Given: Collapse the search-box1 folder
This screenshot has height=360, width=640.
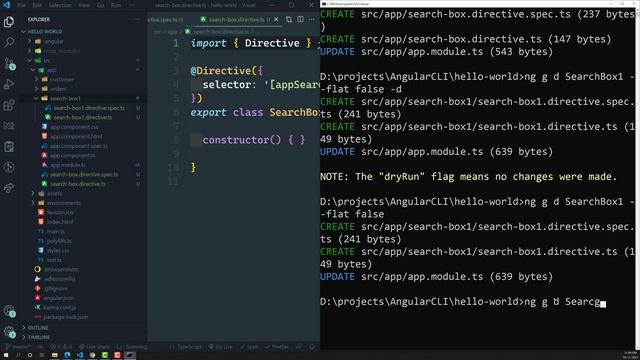Looking at the screenshot, I should point(65,98).
